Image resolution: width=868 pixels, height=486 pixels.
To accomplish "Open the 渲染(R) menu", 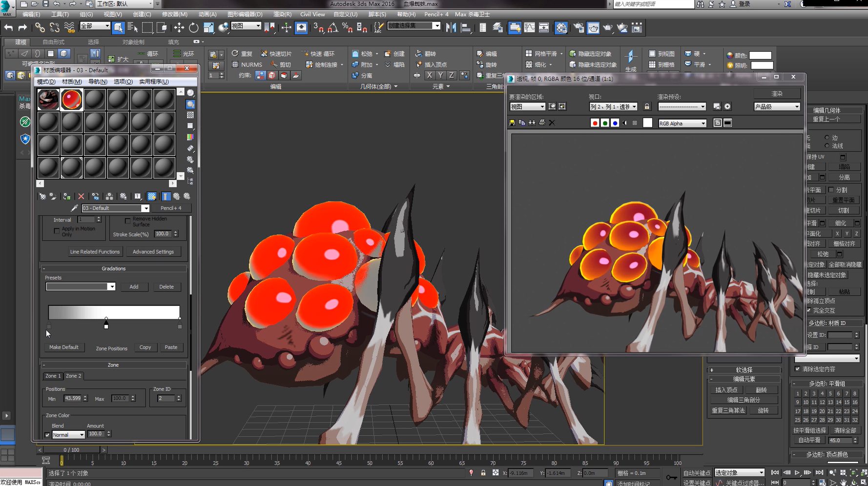I will (x=282, y=14).
